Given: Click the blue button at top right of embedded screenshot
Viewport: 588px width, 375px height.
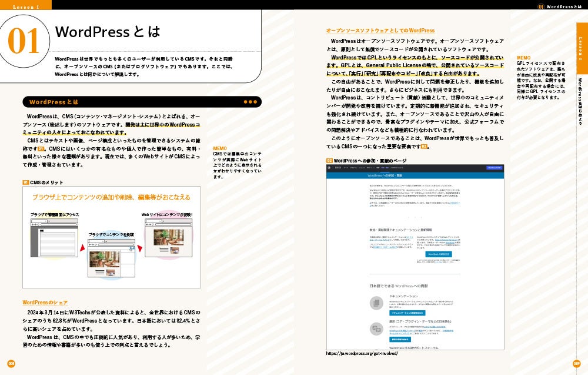Looking at the screenshot, I should tap(494, 168).
